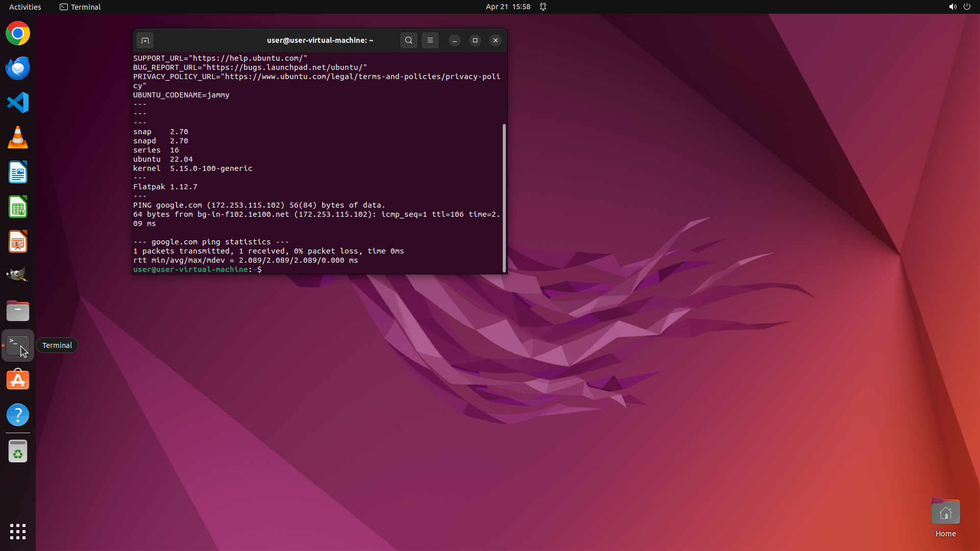Open Thunderbird Mail from the dock

18,68
